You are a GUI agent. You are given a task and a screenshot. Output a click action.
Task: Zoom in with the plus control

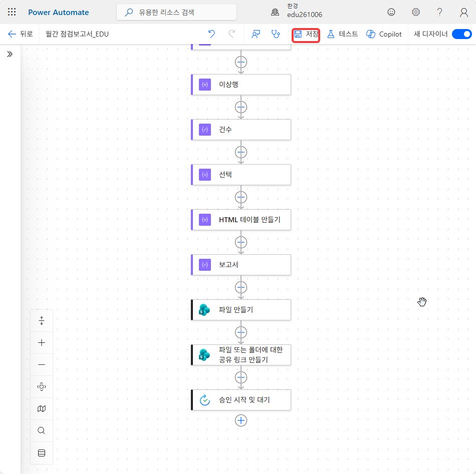(x=42, y=343)
